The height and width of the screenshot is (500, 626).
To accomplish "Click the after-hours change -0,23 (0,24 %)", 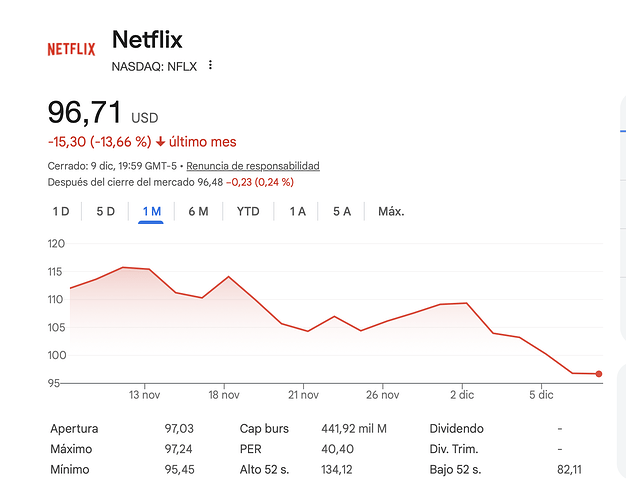I will click(x=260, y=182).
